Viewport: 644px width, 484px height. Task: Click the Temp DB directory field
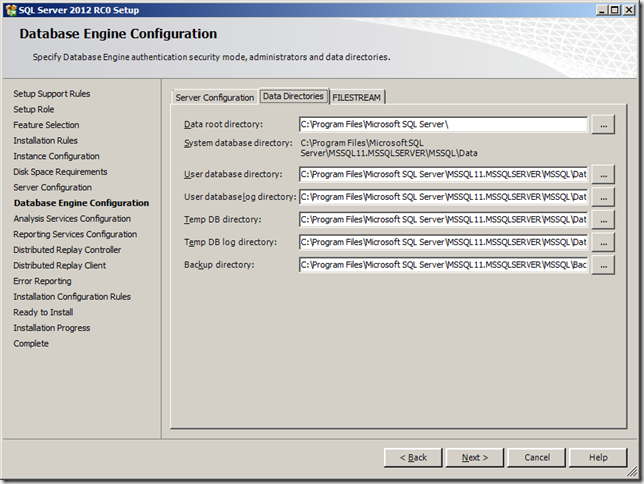443,219
